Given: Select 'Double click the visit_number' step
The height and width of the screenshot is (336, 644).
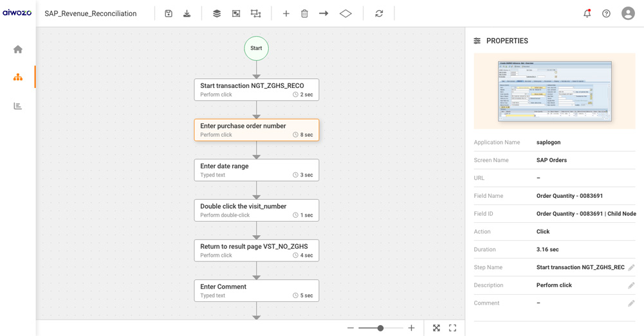Looking at the screenshot, I should [256, 210].
